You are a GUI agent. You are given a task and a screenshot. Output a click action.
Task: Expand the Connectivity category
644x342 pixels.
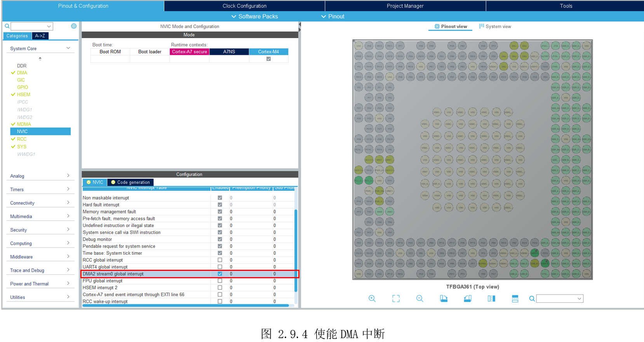tap(40, 203)
